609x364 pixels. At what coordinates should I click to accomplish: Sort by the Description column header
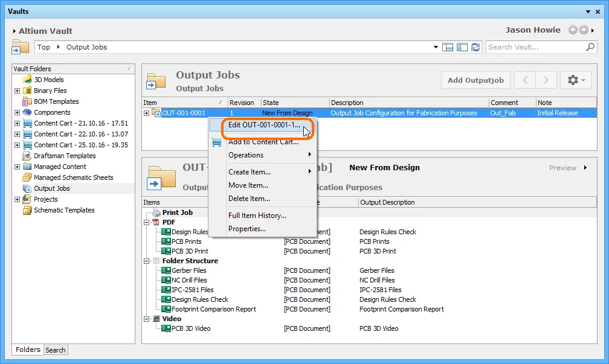click(x=409, y=103)
